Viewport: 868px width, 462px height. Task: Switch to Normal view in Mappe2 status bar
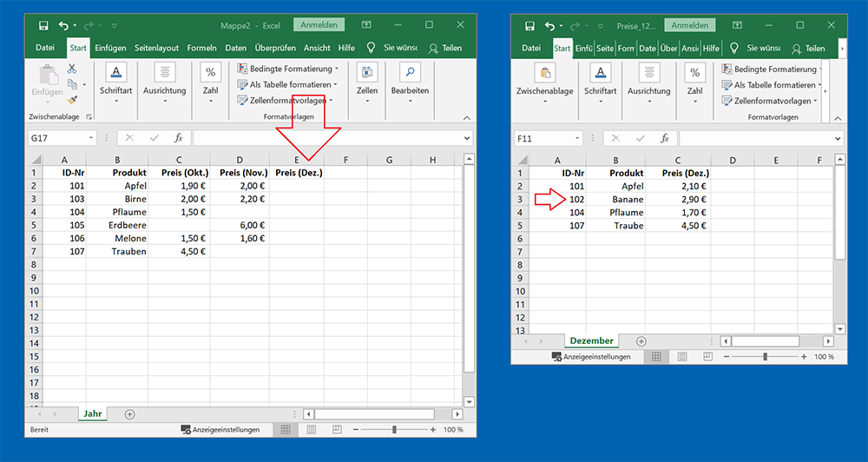click(x=286, y=429)
